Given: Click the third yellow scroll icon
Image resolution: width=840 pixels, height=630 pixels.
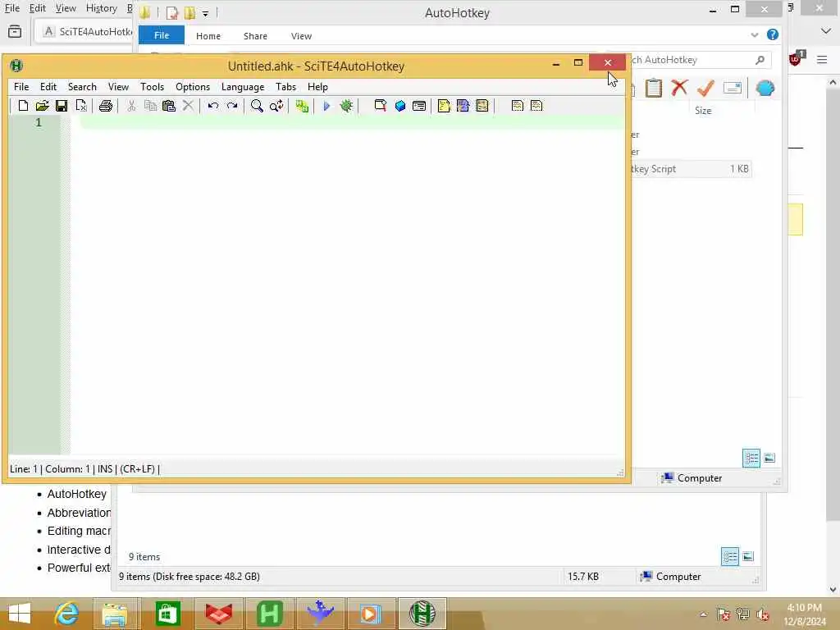Looking at the screenshot, I should point(482,106).
